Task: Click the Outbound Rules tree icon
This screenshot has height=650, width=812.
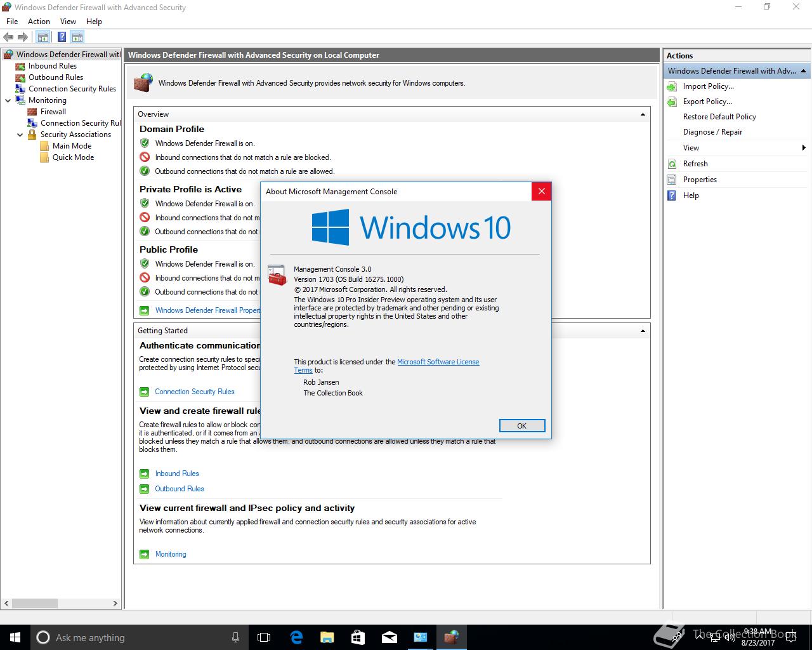Action: pos(20,77)
